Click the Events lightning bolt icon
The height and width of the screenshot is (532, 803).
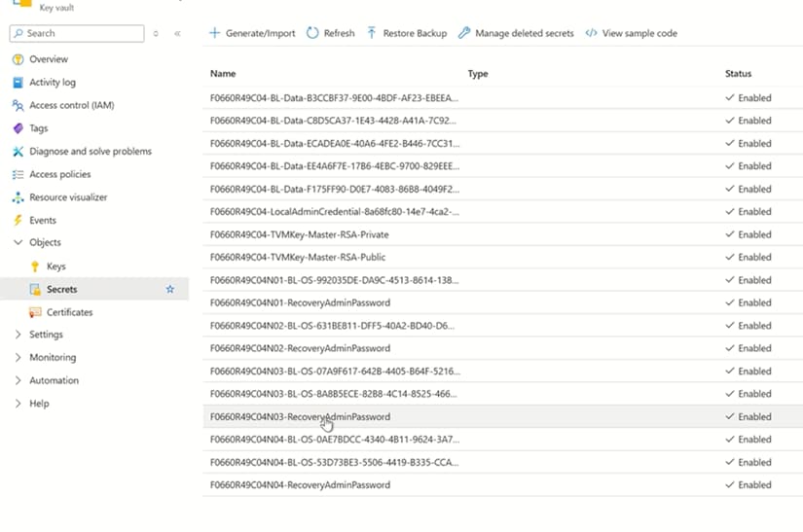click(x=18, y=221)
